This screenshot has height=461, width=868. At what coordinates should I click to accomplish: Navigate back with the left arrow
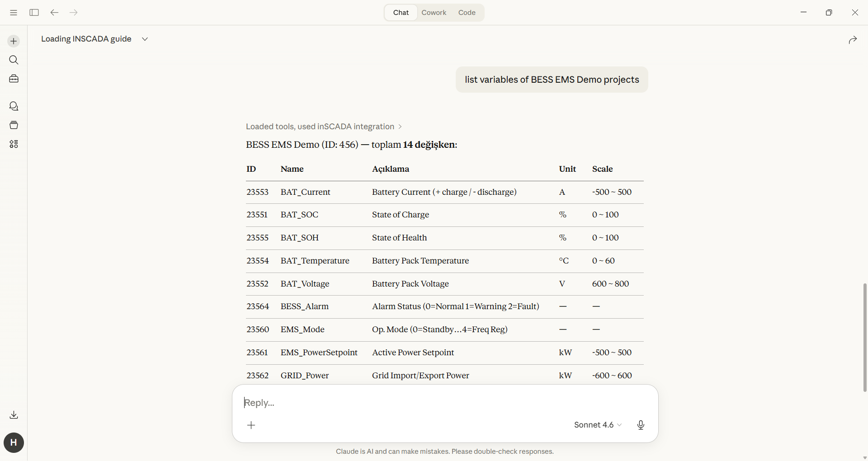(54, 13)
